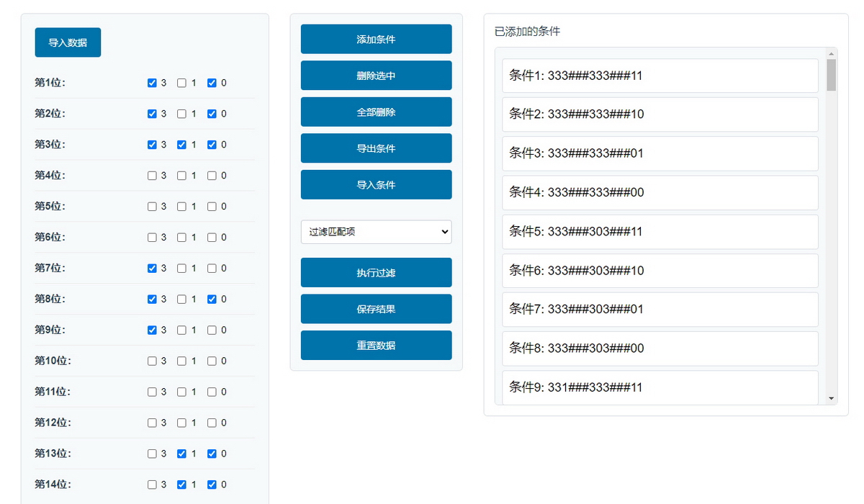Viewport: 864px width, 504px height.
Task: Reset data with 重置数据 button
Action: (x=376, y=345)
